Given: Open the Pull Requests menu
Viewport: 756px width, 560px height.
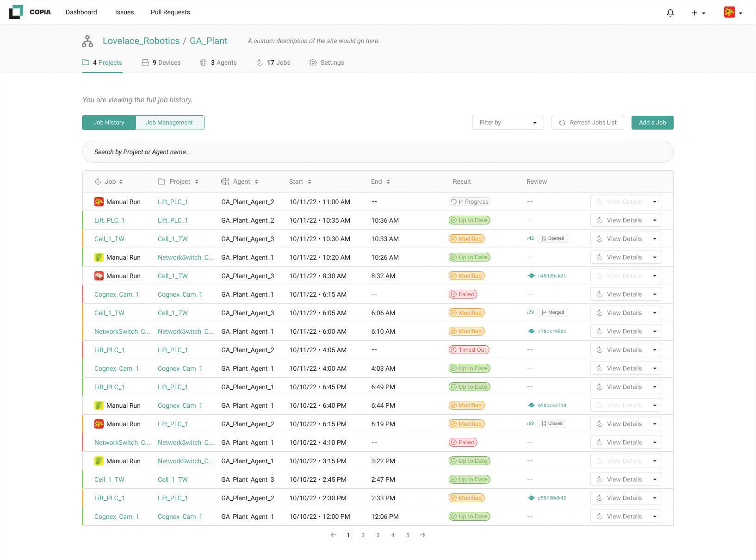Looking at the screenshot, I should click(x=170, y=12).
